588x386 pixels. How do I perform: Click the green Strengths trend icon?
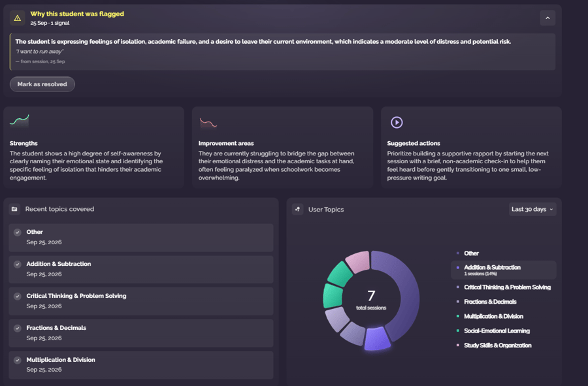coord(19,121)
